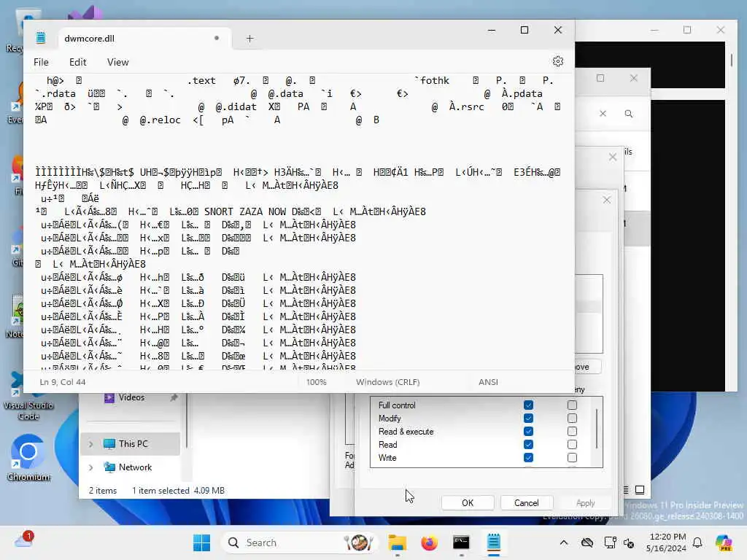
Task: Expand the Network tree node
Action: tap(90, 467)
